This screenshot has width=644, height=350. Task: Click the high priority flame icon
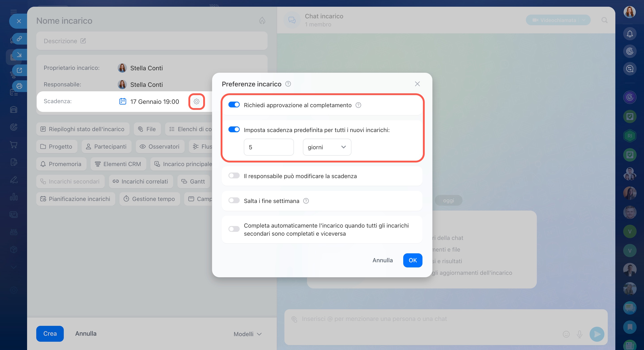point(262,21)
